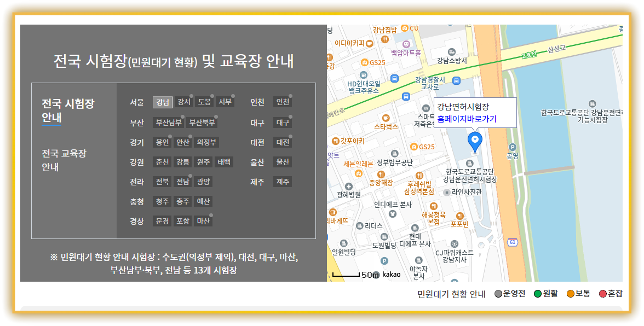Click the HD현대오일뱅크 gas station icon
This screenshot has height=326, width=644.
click(364, 75)
